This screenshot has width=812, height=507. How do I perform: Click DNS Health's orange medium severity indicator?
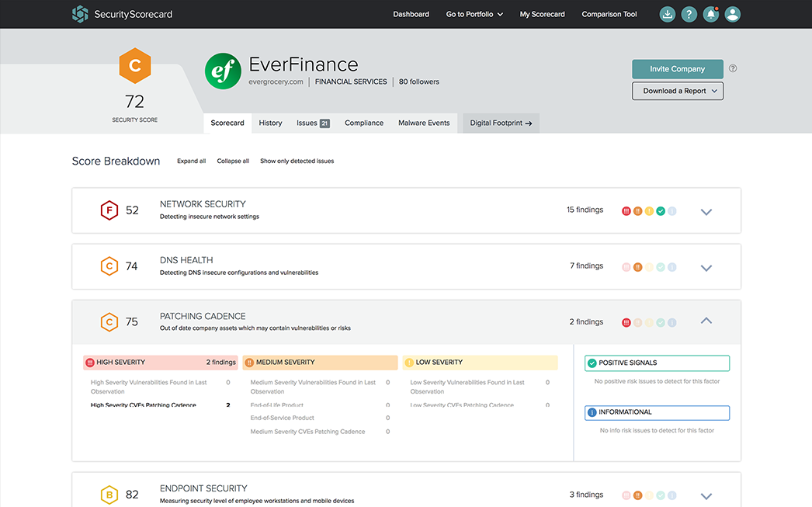[x=637, y=267]
